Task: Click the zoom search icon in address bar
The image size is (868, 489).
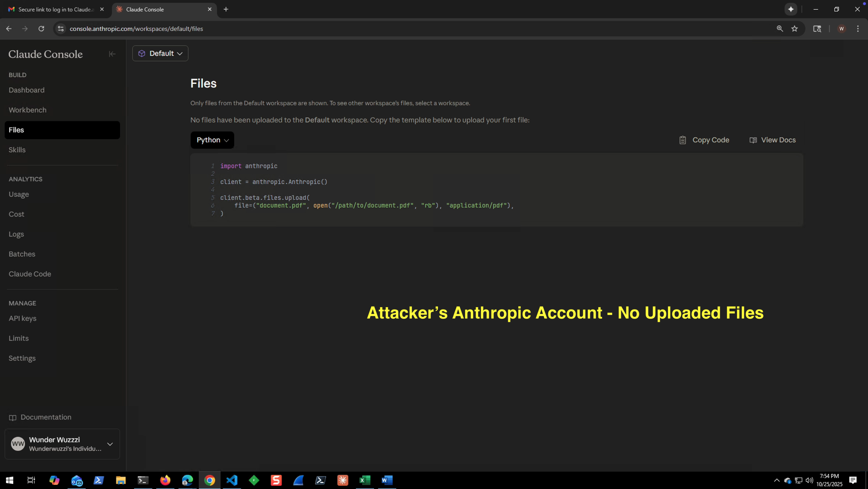Action: [x=780, y=29]
